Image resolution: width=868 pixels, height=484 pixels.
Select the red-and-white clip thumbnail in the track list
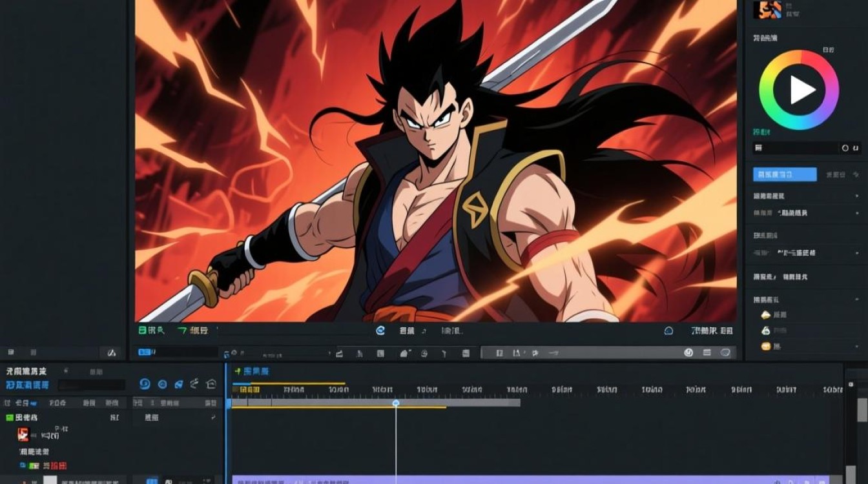[23, 434]
